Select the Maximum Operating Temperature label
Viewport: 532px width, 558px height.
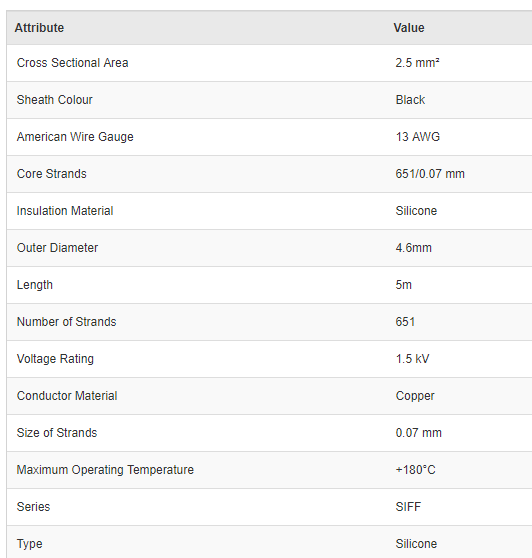[105, 470]
